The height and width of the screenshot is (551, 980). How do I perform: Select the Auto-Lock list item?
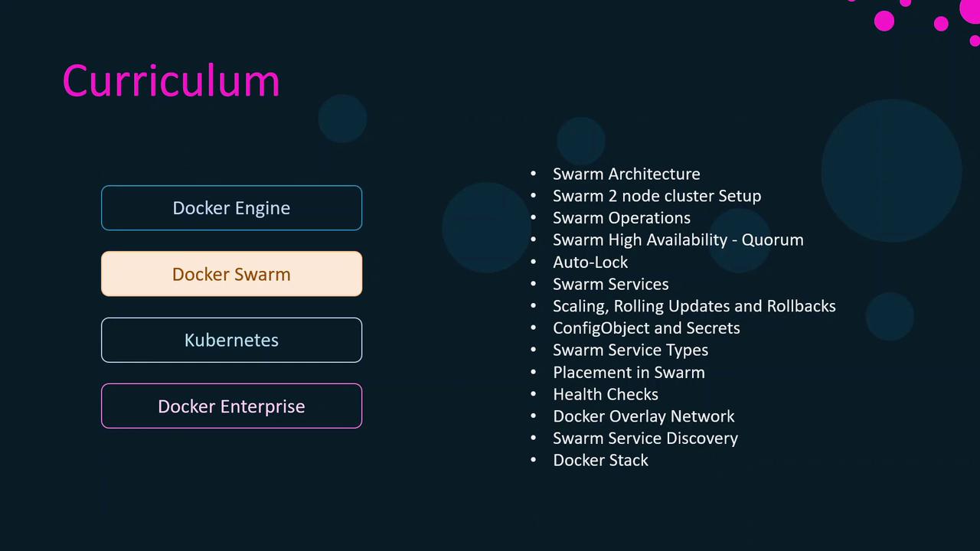point(590,262)
